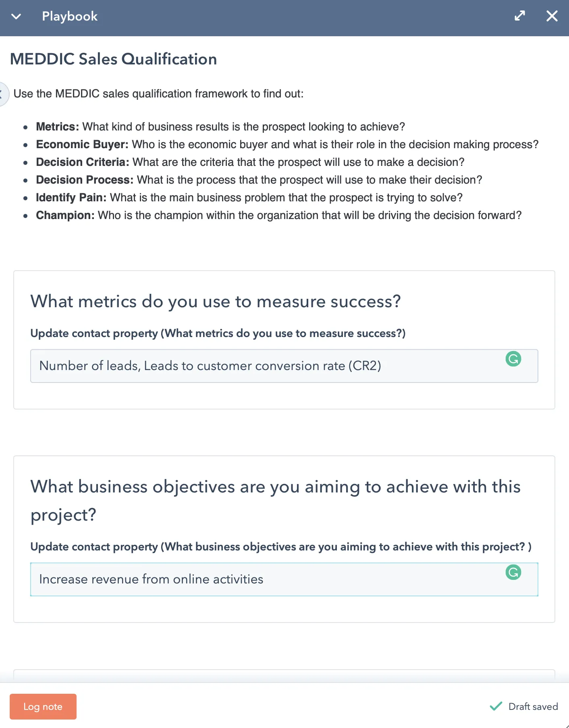Viewport: 569px width, 728px height.
Task: Click the back arrow circle on the left edge
Action: click(2, 94)
